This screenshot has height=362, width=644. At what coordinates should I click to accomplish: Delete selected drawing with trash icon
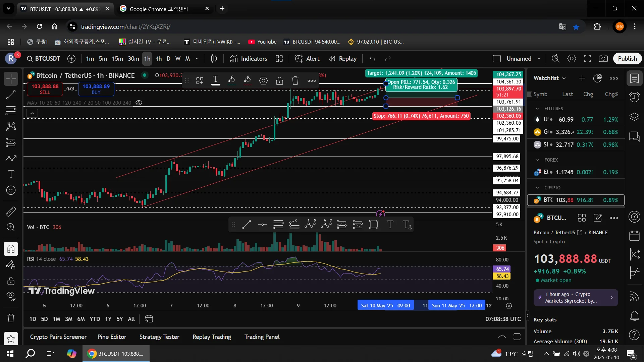pos(295,80)
